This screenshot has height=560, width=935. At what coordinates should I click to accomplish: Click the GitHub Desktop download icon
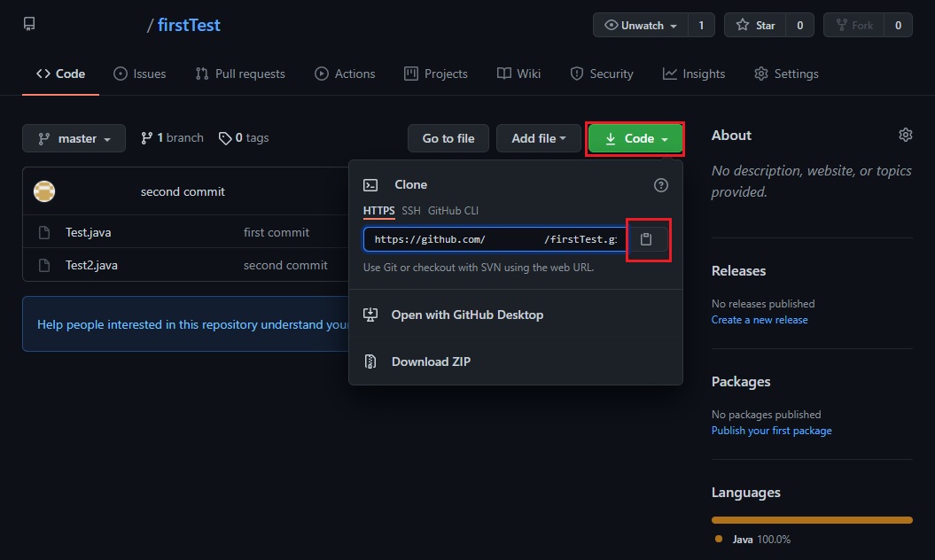pyautogui.click(x=370, y=315)
